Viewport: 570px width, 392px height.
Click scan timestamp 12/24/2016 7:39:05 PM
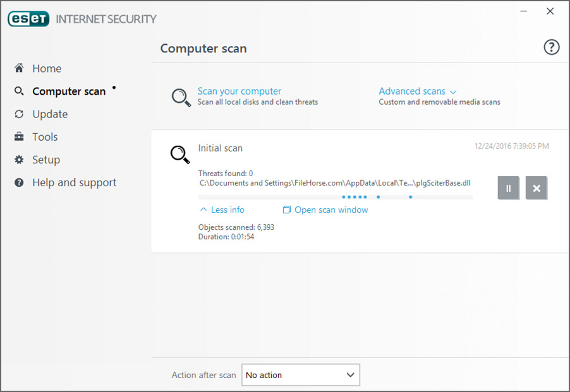pyautogui.click(x=512, y=146)
